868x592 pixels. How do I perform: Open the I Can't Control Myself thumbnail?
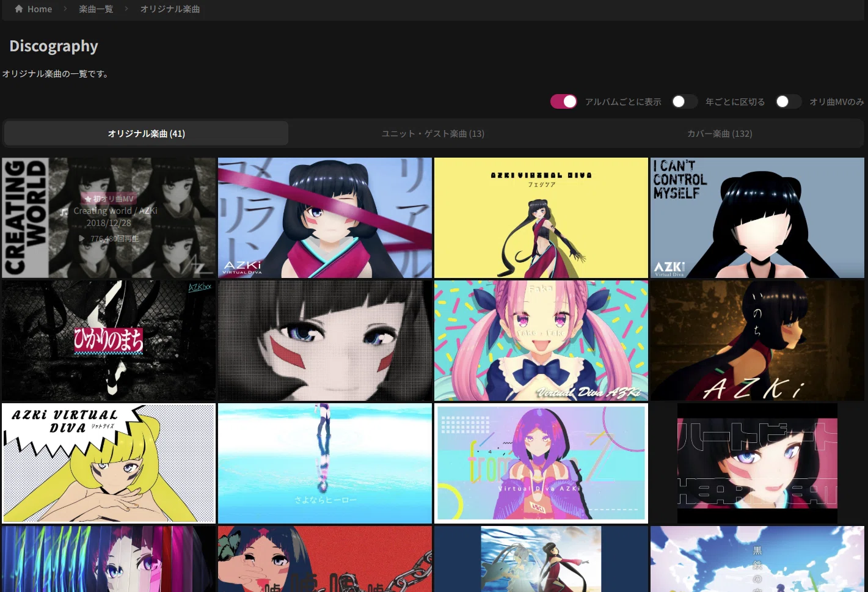point(757,218)
